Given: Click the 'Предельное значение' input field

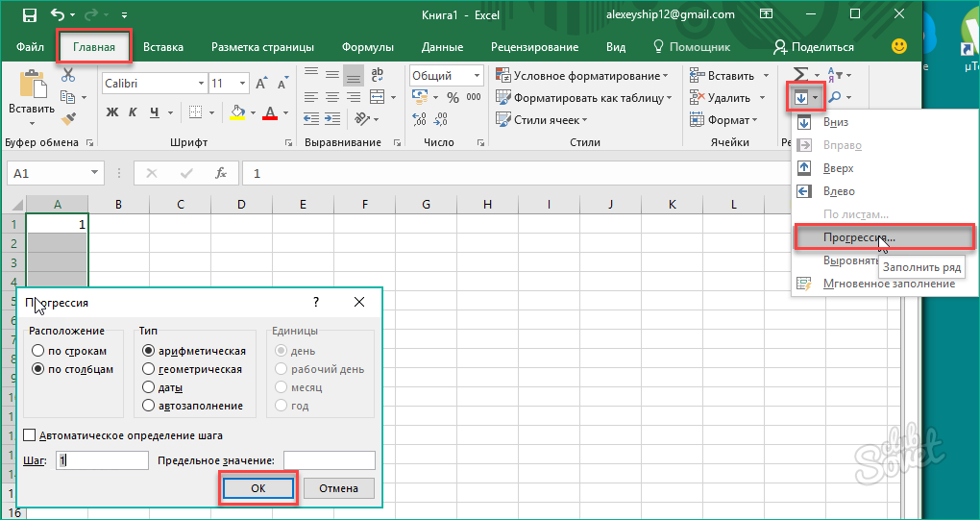Looking at the screenshot, I should pos(329,460).
